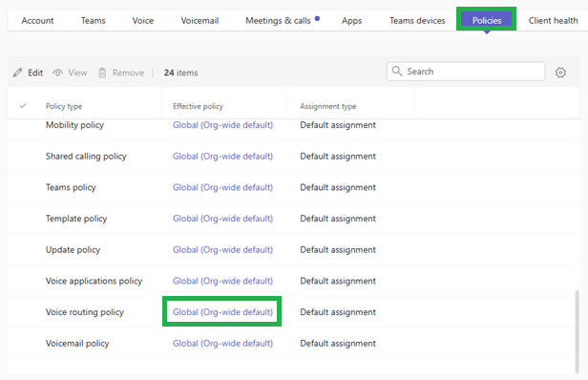Switch to Client health tab
The width and height of the screenshot is (588, 380).
(553, 21)
